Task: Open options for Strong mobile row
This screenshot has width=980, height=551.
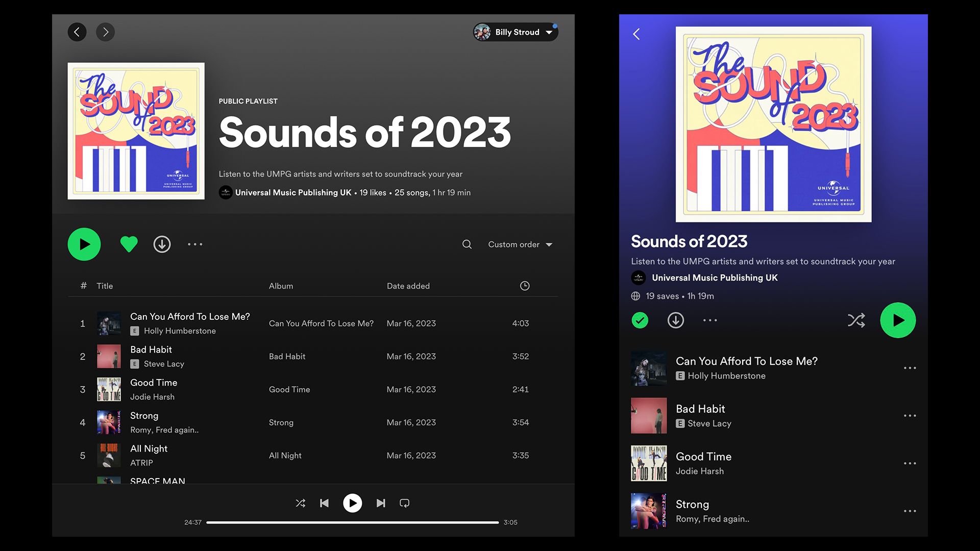Action: pos(910,511)
